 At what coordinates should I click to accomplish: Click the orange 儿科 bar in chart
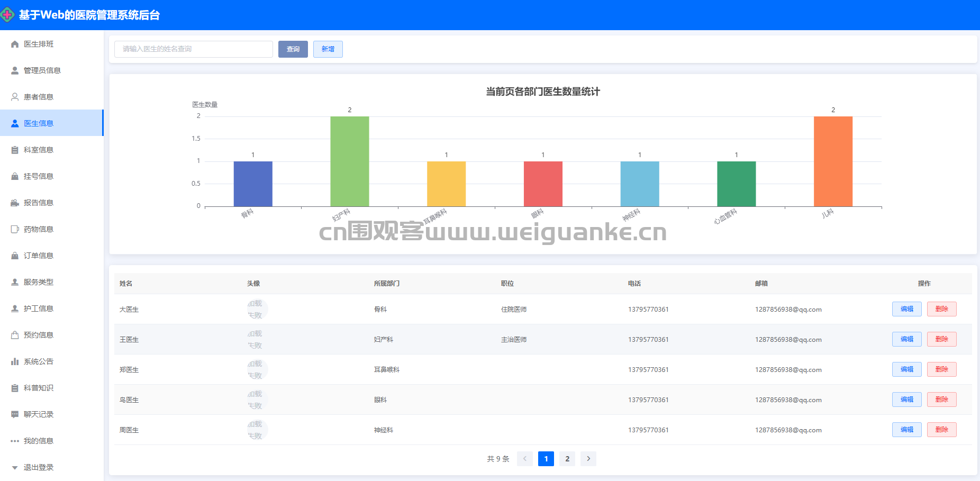tap(832, 161)
